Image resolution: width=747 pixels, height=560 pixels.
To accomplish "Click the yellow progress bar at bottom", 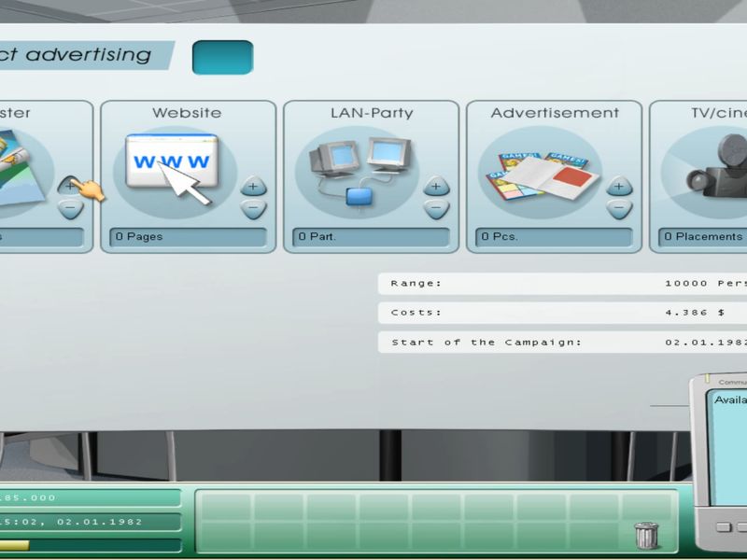I will point(14,545).
